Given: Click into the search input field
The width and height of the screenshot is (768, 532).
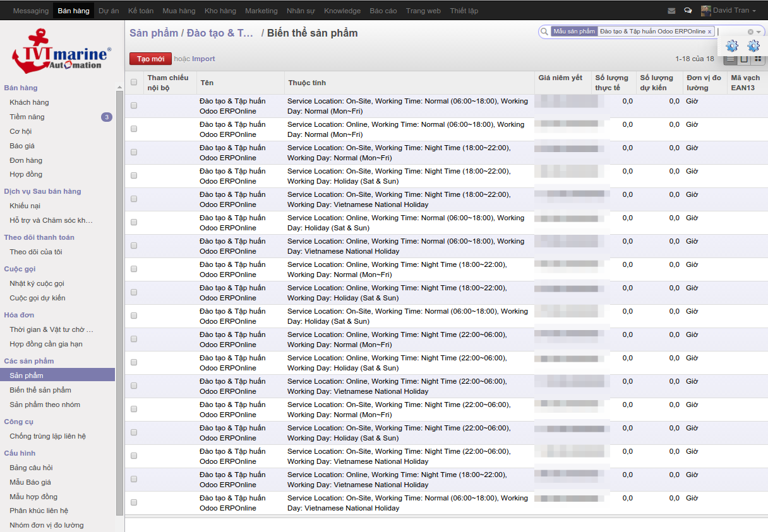Looking at the screenshot, I should coord(731,32).
